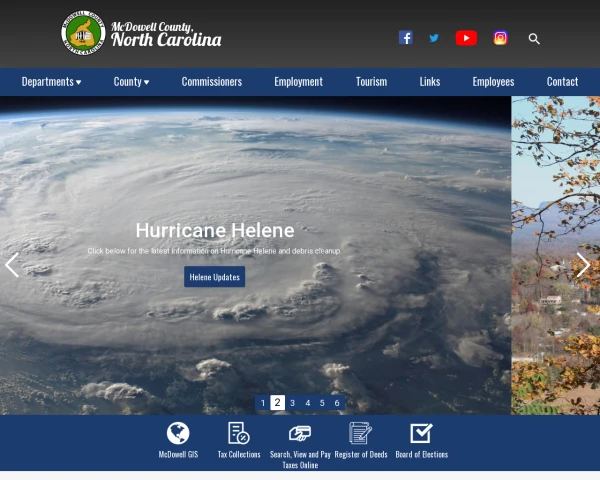Click the Register of Deeds text link
This screenshot has height=480, width=600.
pos(361,454)
